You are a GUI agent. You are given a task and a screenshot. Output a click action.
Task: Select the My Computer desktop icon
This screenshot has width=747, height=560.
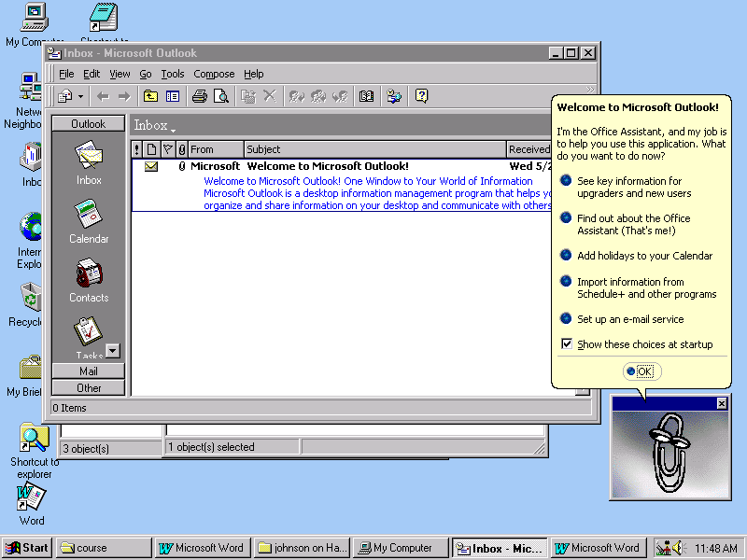(35, 24)
